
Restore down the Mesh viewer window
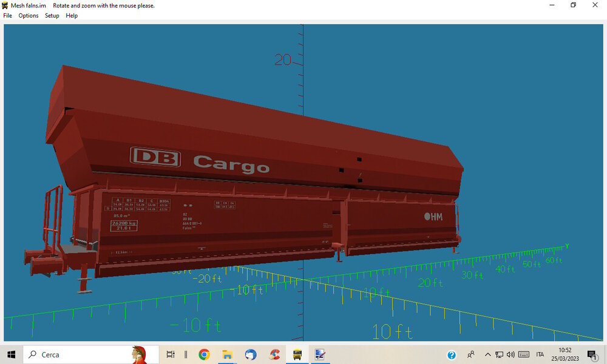pyautogui.click(x=574, y=5)
